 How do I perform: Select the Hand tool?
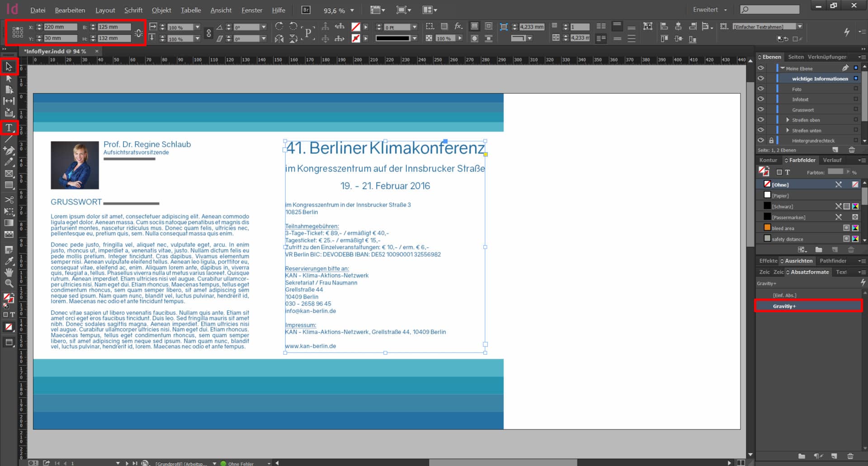9,272
